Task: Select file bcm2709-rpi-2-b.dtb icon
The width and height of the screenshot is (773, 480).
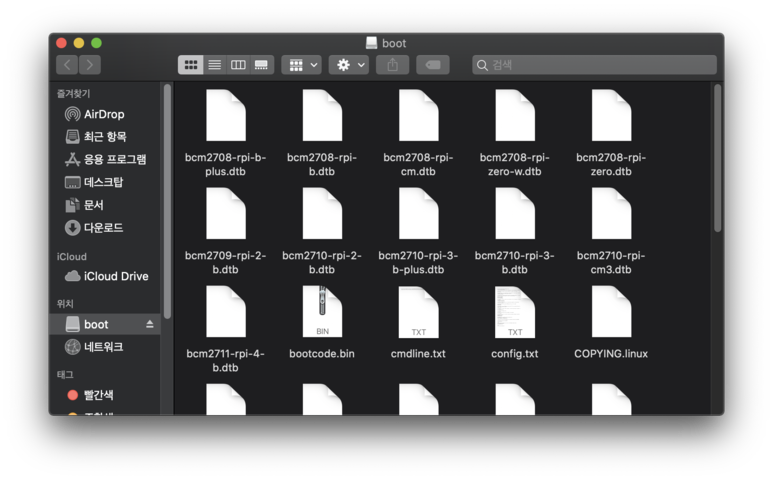Action: pyautogui.click(x=226, y=213)
